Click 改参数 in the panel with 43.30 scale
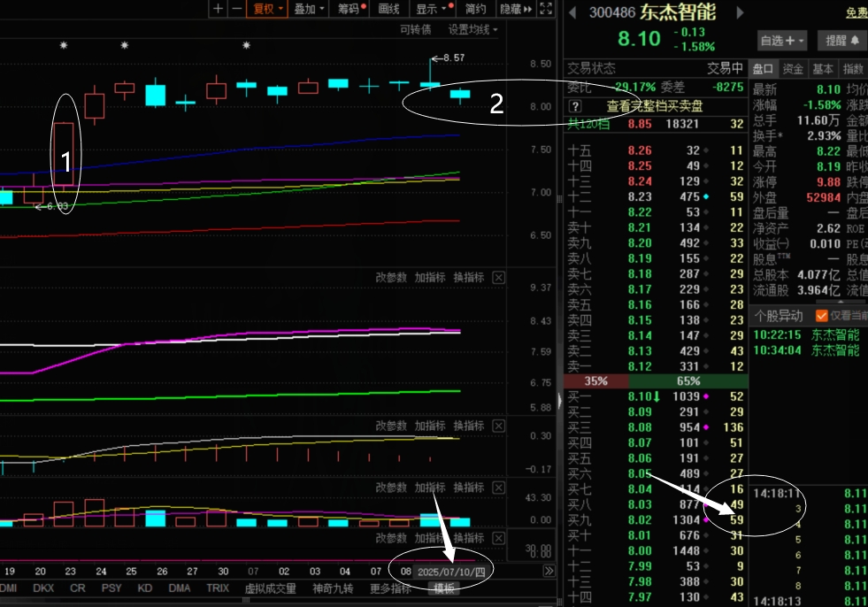The width and height of the screenshot is (868, 607). point(391,488)
